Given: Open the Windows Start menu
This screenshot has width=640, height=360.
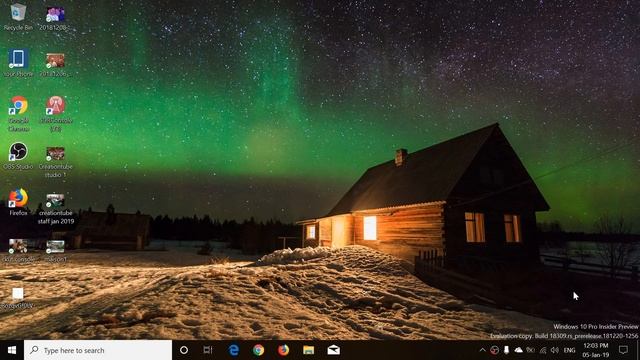Looking at the screenshot, I should point(12,350).
